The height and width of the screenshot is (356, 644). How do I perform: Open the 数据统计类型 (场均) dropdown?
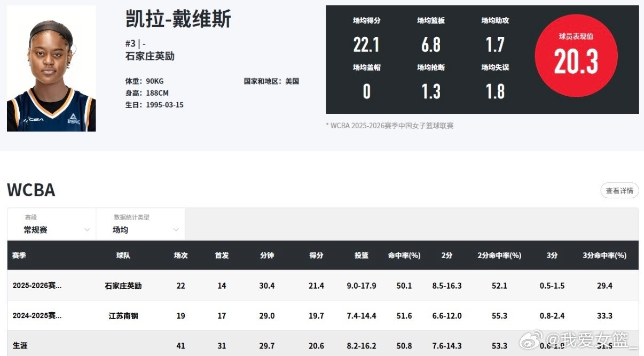click(x=140, y=224)
